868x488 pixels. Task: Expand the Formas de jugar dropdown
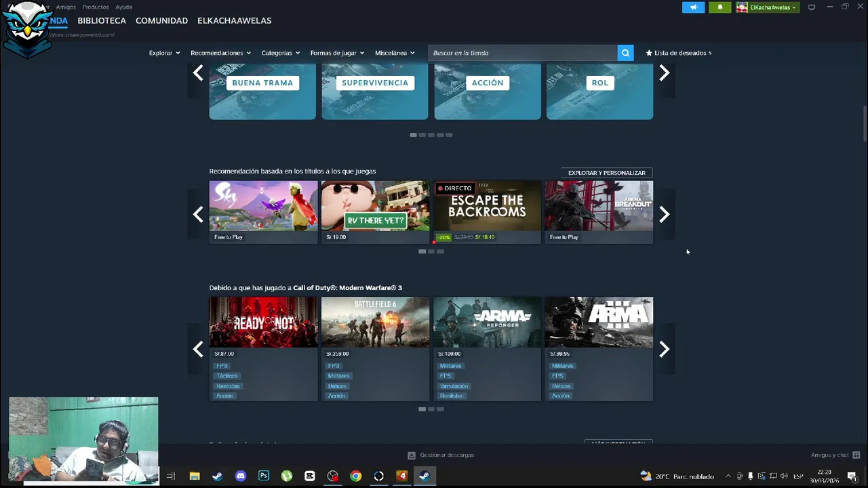pyautogui.click(x=337, y=53)
